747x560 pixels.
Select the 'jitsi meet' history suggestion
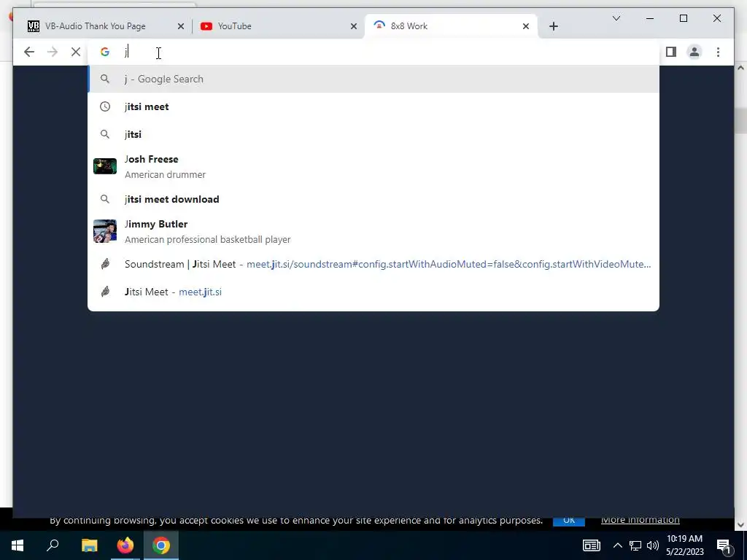pos(373,106)
